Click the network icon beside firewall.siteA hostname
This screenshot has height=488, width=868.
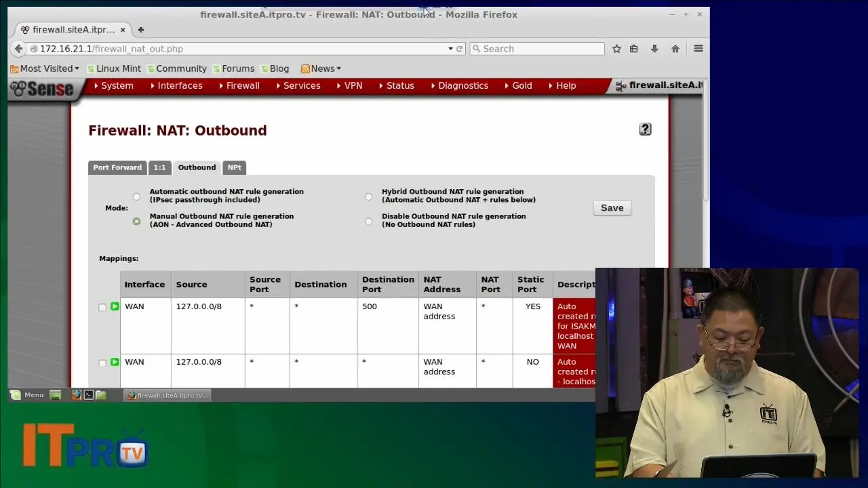(620, 85)
